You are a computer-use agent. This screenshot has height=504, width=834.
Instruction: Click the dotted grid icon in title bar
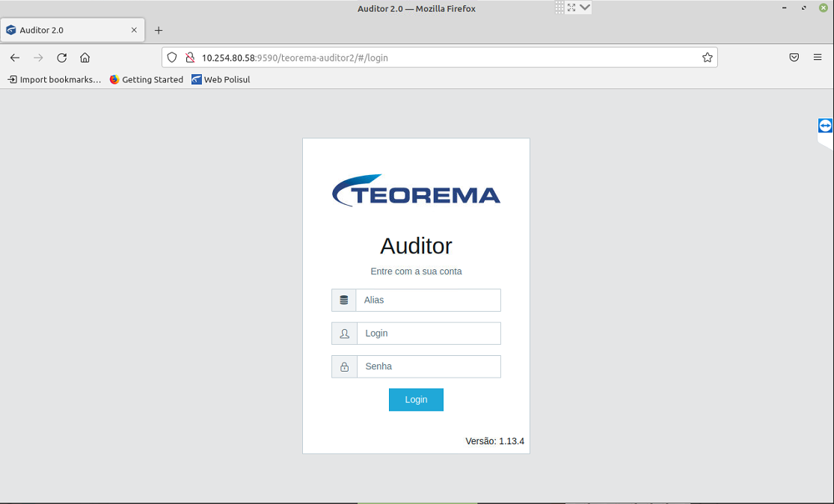click(x=559, y=7)
